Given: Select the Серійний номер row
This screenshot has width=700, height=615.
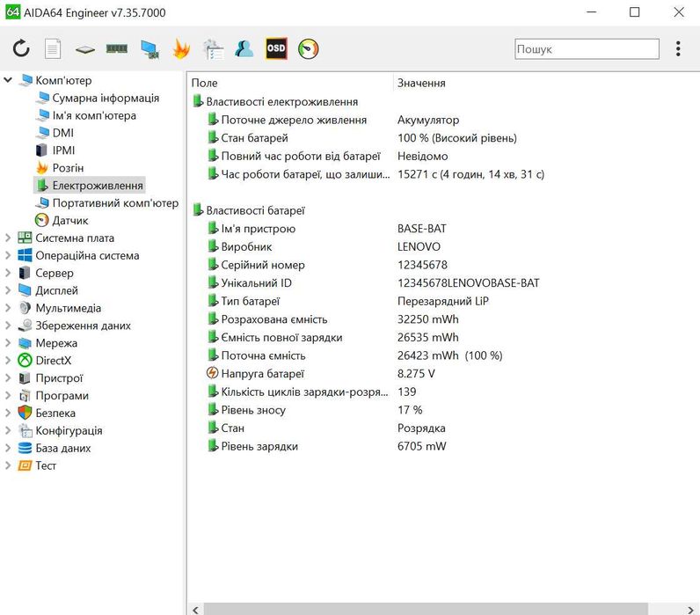Looking at the screenshot, I should (263, 265).
